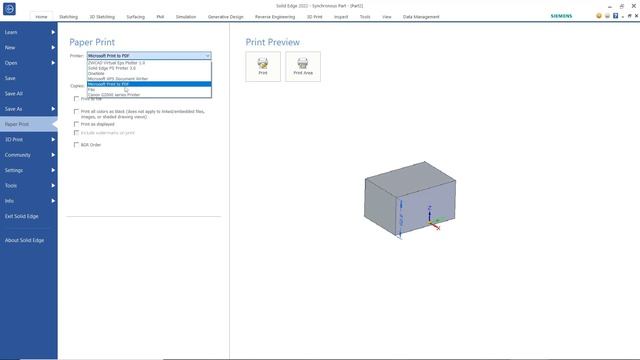Restore the inner document window
The image size is (640, 360).
(x=630, y=16)
